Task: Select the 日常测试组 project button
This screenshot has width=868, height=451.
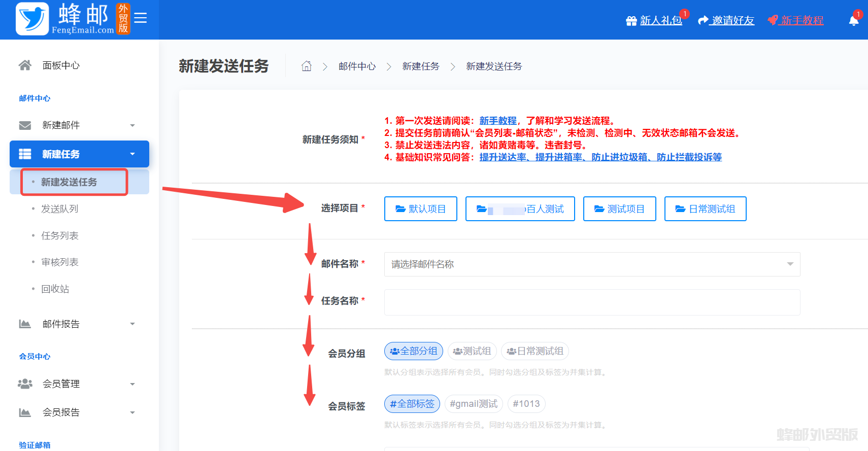Action: pos(705,209)
